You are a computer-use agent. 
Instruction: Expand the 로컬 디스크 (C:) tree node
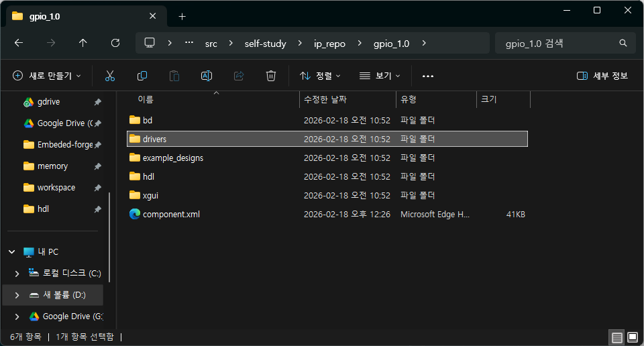tap(17, 274)
